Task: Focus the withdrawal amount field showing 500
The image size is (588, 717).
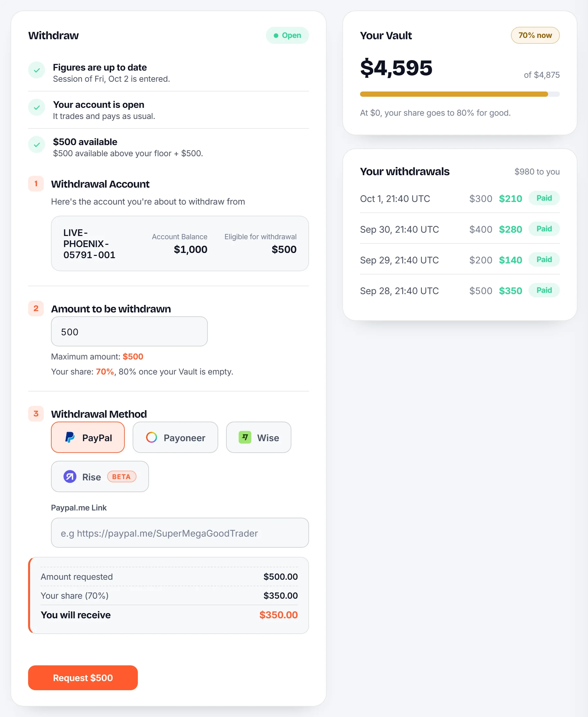Action: [x=129, y=331]
